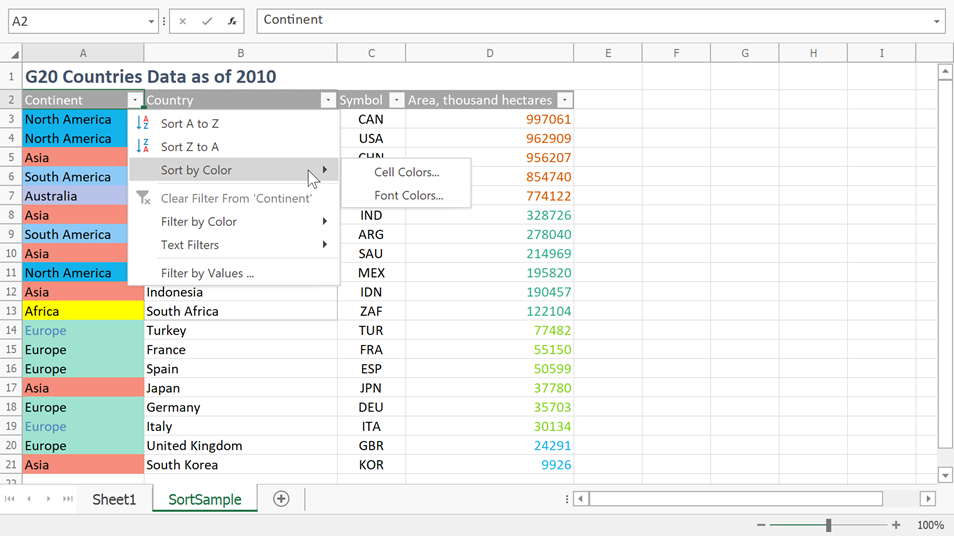
Task: Select the Japan country cell
Action: [241, 388]
